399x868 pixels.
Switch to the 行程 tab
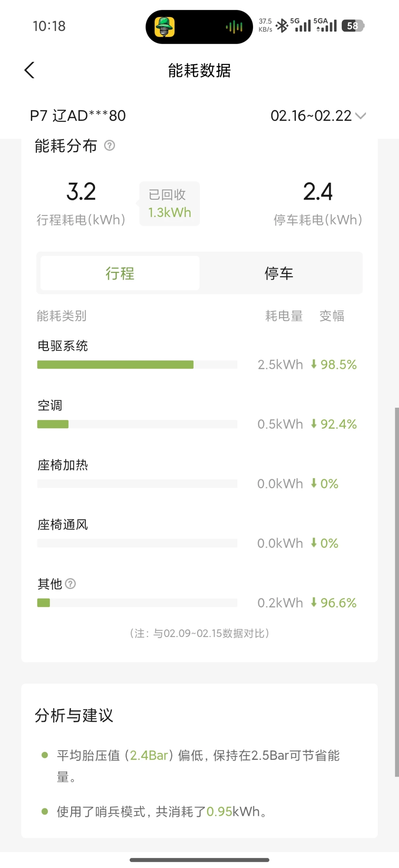[120, 273]
